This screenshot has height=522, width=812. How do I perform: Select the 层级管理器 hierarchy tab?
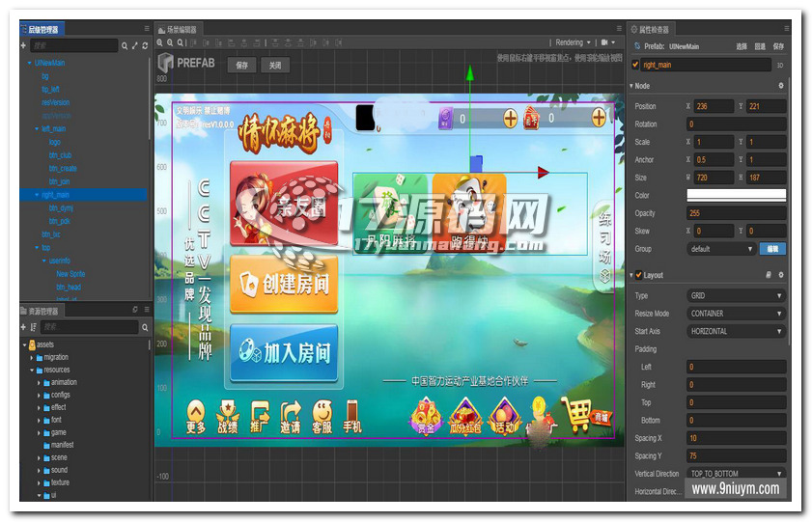[x=41, y=30]
